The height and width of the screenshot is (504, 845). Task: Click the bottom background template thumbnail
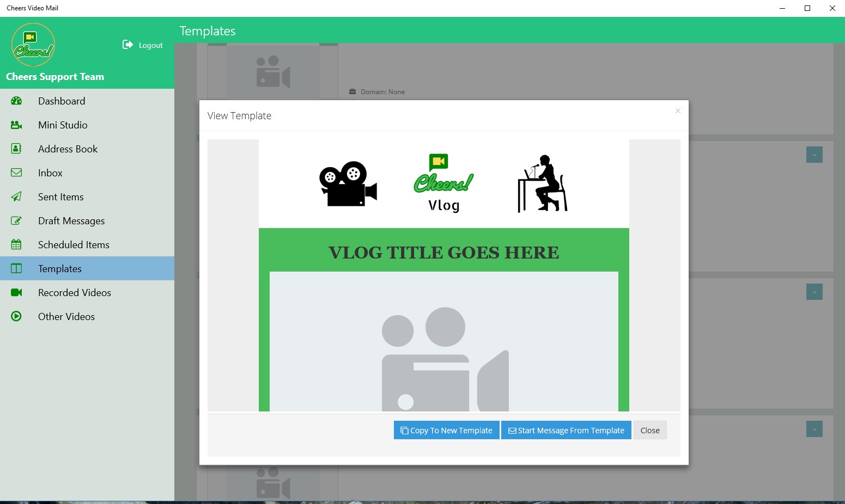point(273,483)
